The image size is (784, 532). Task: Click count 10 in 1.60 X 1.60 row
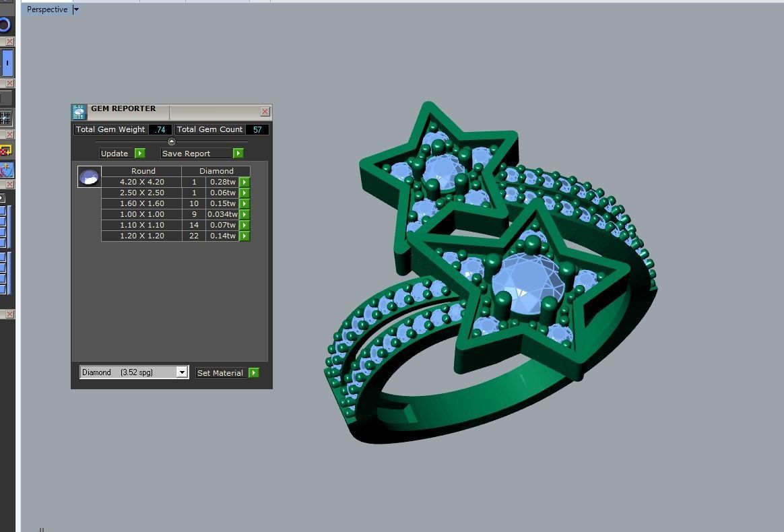[x=194, y=203]
